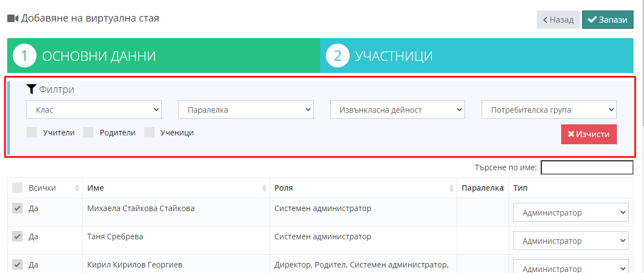The height and width of the screenshot is (273, 644).
Task: Open the Потребителска група dropdown
Action: click(x=549, y=109)
